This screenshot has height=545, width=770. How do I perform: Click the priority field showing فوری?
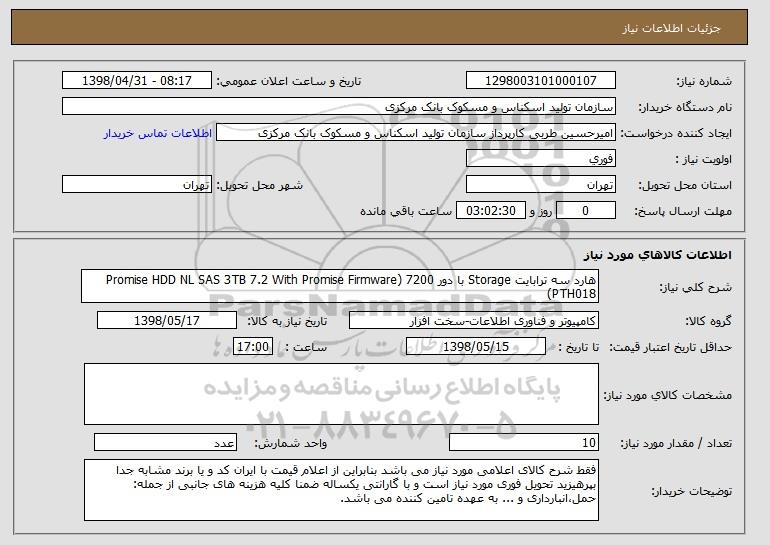(541, 159)
